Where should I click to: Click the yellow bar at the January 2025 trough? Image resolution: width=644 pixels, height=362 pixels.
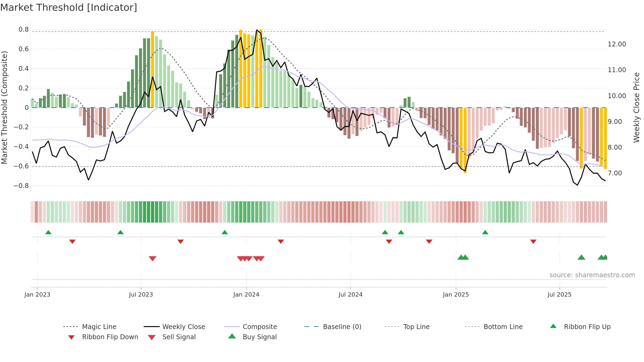(465, 140)
